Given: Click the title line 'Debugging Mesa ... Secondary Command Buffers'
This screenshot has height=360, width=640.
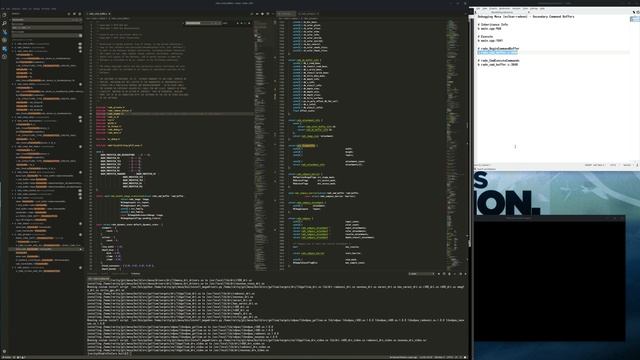Looking at the screenshot, I should point(526,17).
